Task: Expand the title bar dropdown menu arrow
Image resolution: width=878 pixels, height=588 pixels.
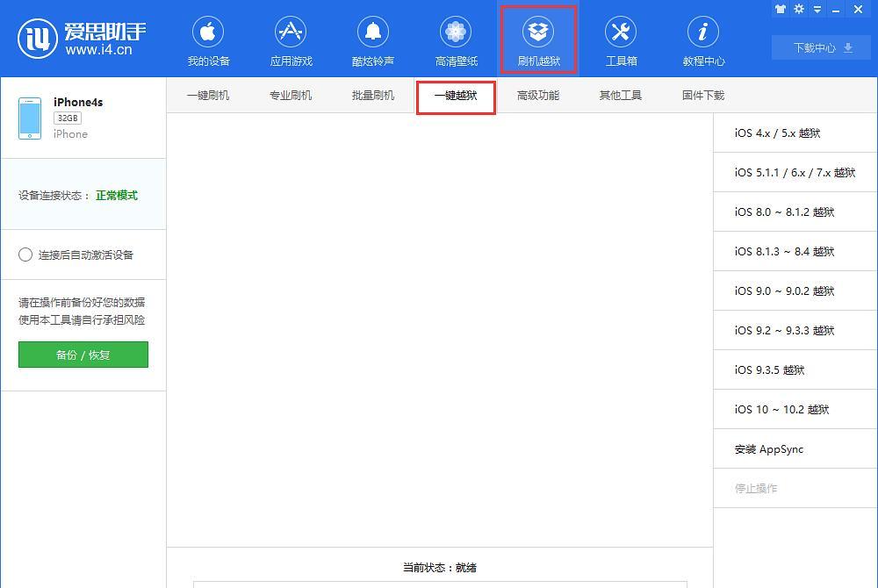Action: point(817,9)
